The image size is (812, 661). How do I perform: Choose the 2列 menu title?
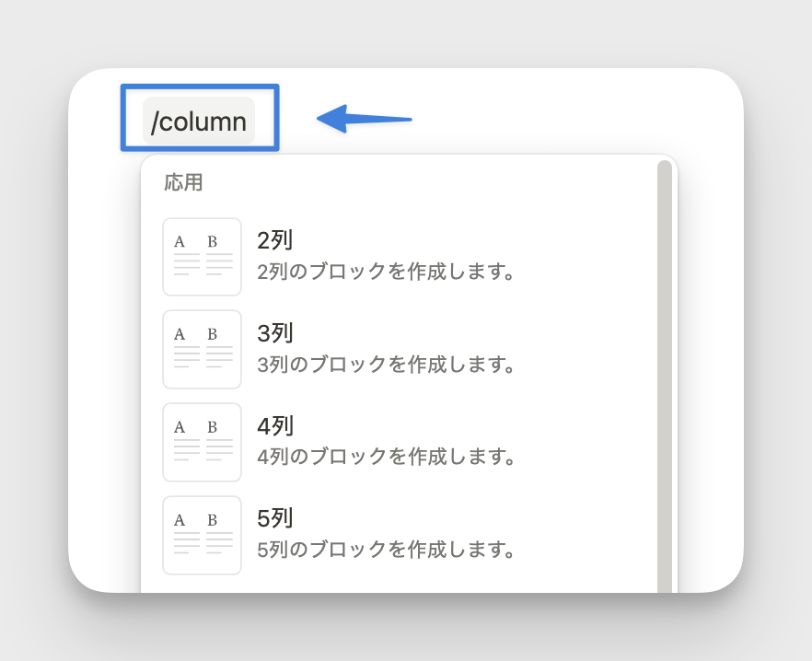coord(275,240)
